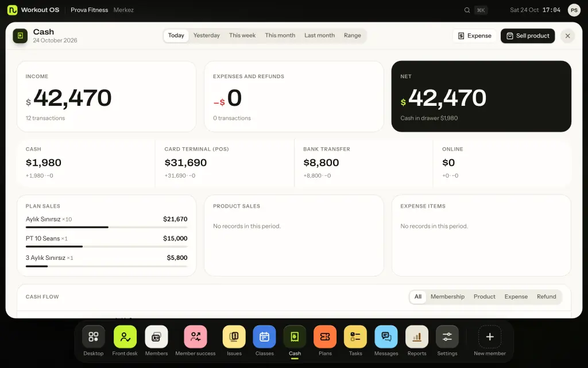Open Settings sliders icon in dock

click(x=447, y=337)
